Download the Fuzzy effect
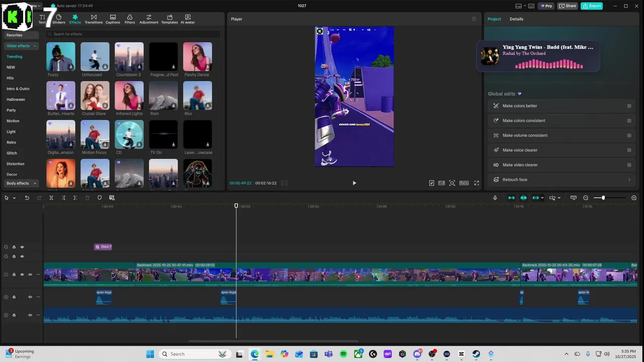Viewport: 644px width, 362px height. (x=71, y=67)
